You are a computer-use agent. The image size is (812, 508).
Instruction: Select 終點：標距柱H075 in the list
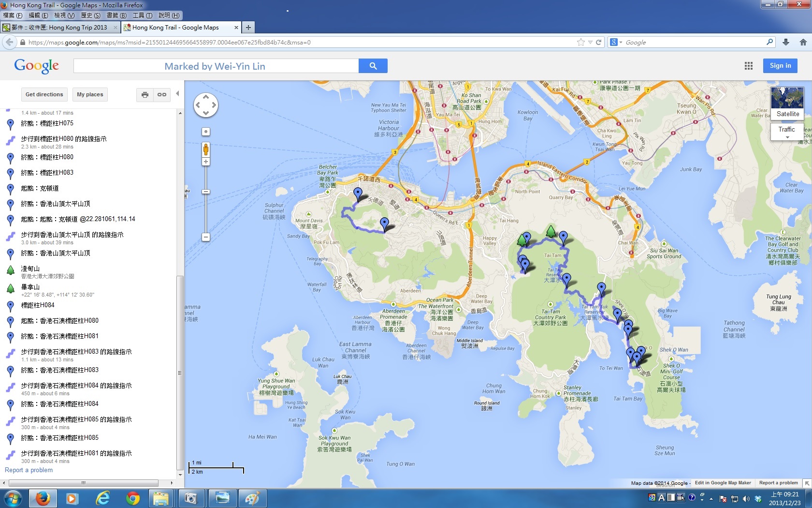point(47,123)
